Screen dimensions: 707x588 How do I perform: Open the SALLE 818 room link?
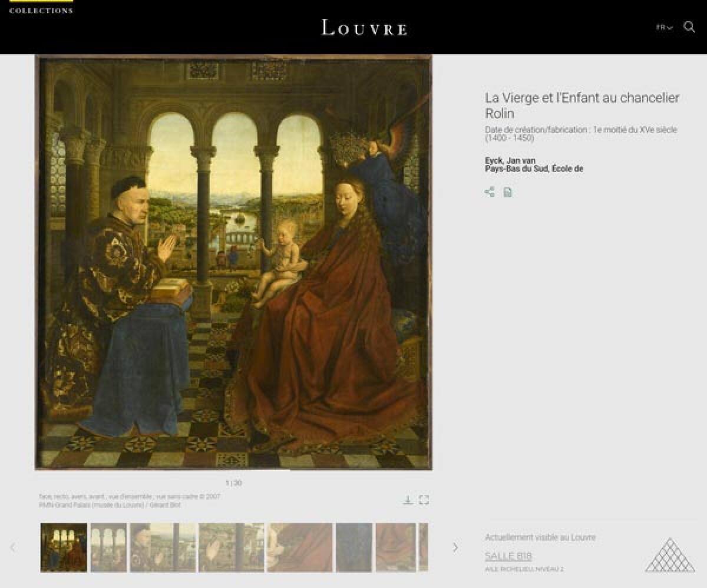point(507,554)
